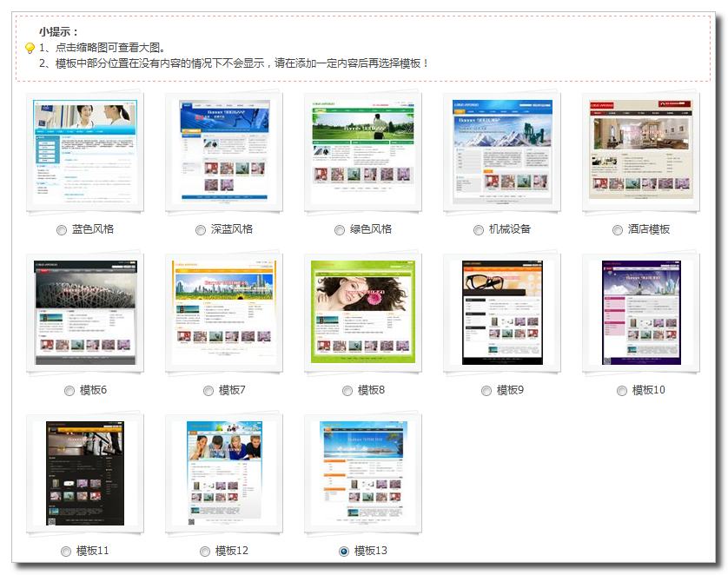Click the 模板10 label text
The width and height of the screenshot is (728, 575).
(x=649, y=390)
